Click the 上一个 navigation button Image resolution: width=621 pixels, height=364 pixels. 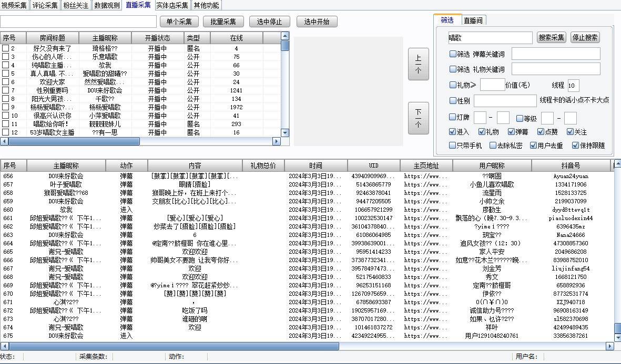[418, 64]
